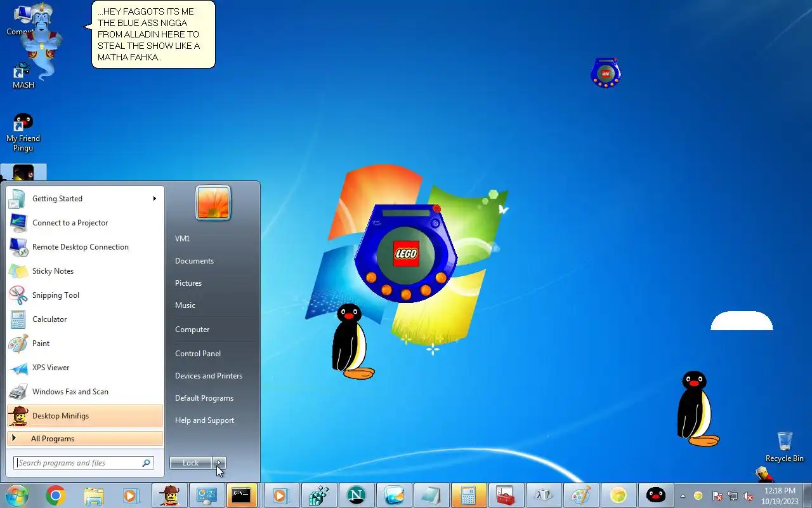The height and width of the screenshot is (508, 812).
Task: Open Music in Start menu
Action: point(185,305)
